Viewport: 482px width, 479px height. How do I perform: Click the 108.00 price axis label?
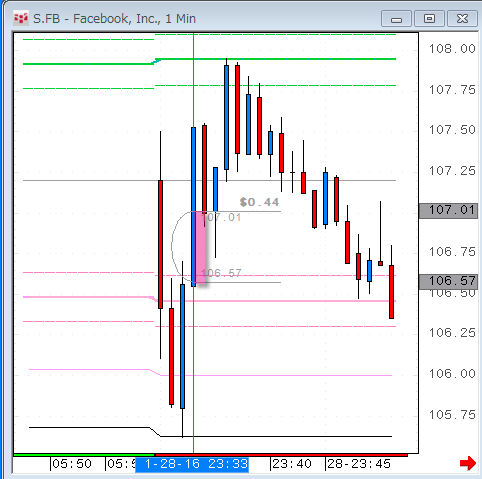coord(452,49)
